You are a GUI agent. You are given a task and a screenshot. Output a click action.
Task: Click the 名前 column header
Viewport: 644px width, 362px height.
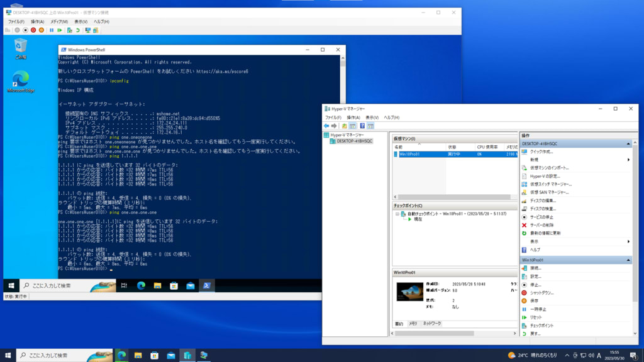click(419, 147)
